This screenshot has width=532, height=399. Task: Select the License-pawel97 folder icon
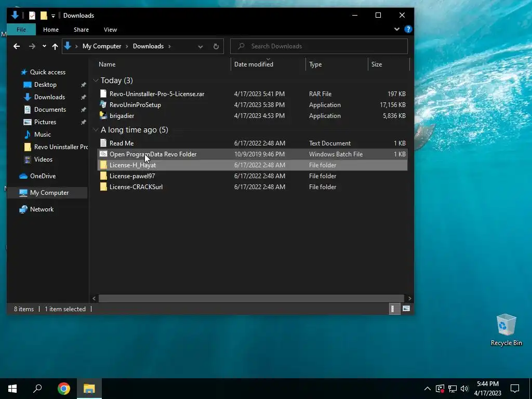[103, 176]
